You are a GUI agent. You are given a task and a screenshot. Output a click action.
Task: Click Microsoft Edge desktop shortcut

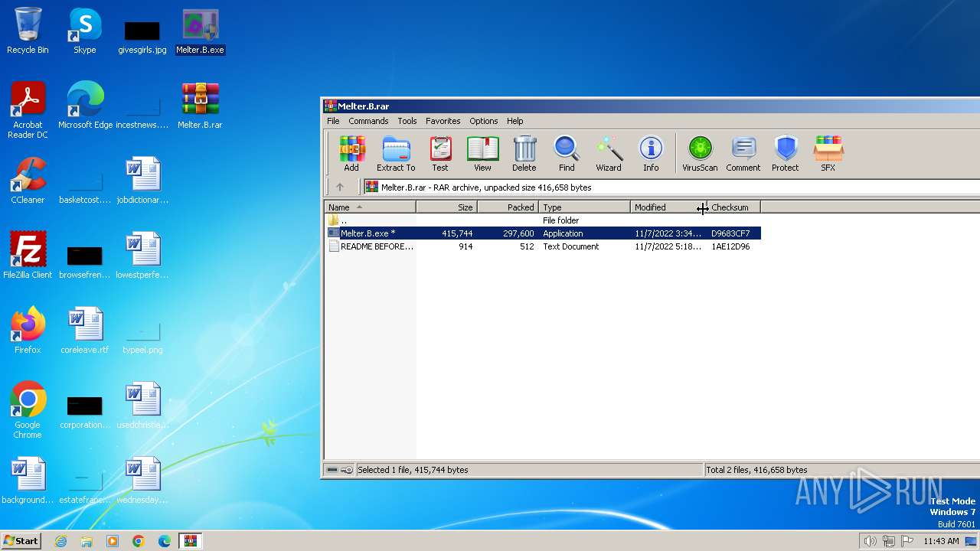tap(85, 106)
